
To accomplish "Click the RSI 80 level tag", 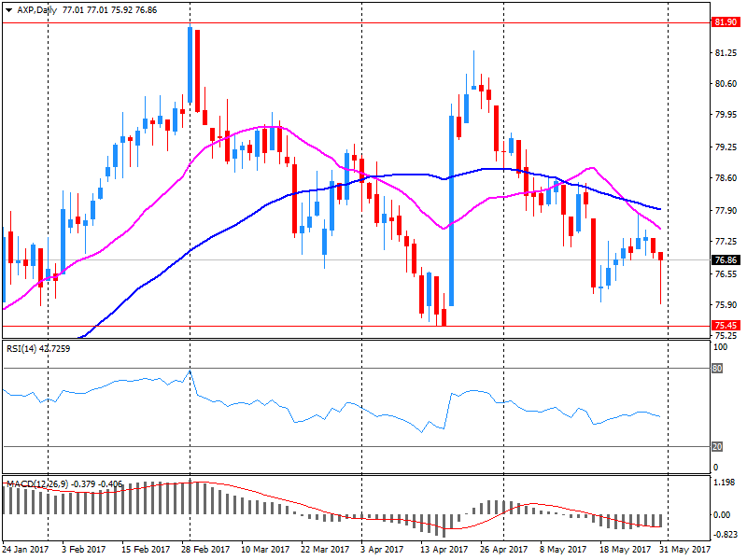I will pyautogui.click(x=717, y=368).
